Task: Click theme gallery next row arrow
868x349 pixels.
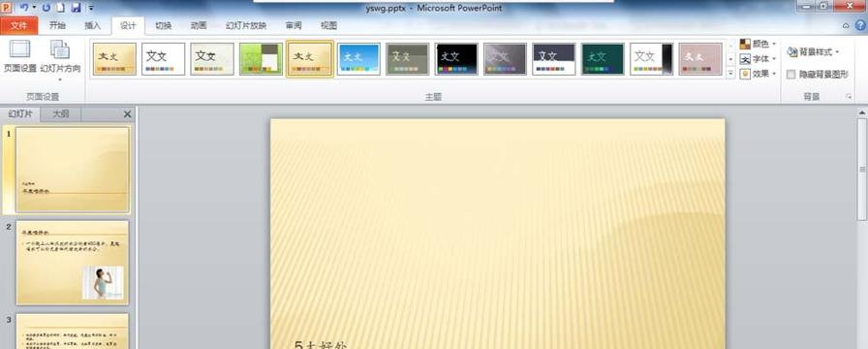Action: click(730, 59)
